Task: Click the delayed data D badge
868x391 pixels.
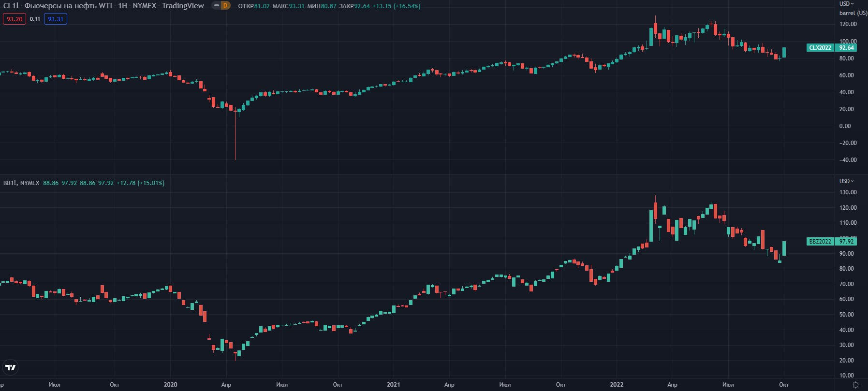Action: pos(225,6)
